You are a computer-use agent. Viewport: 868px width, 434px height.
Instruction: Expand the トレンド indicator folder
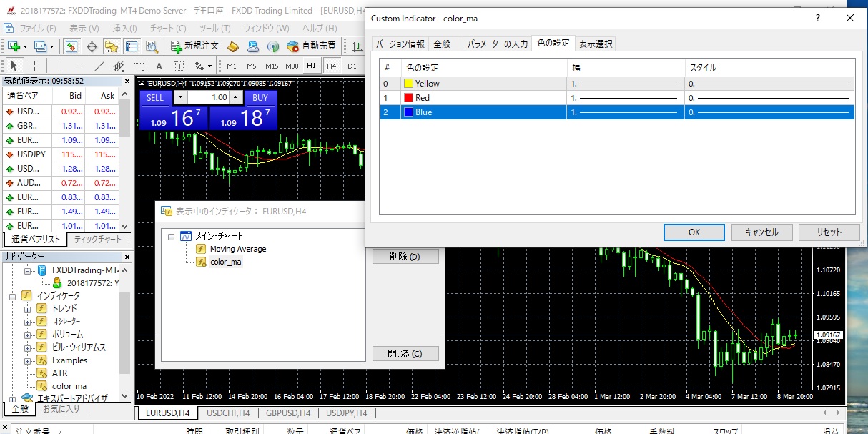pyautogui.click(x=28, y=309)
